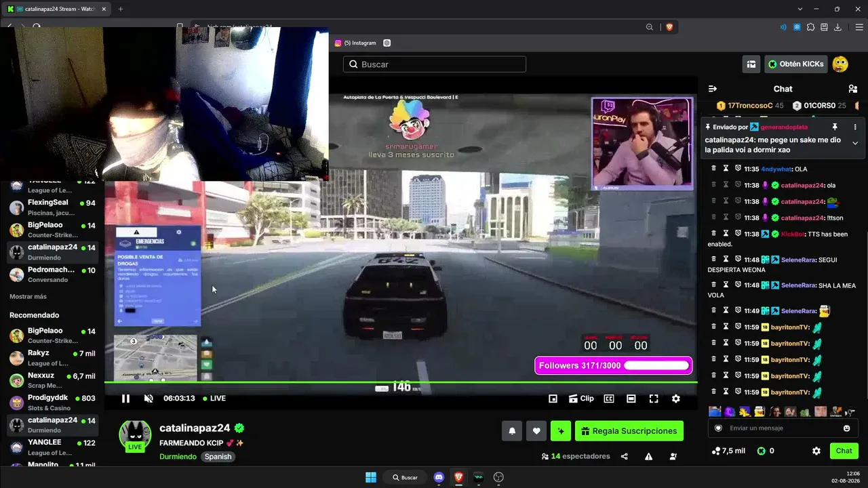Open a new browser tab
This screenshot has width=868, height=488.
tap(120, 9)
